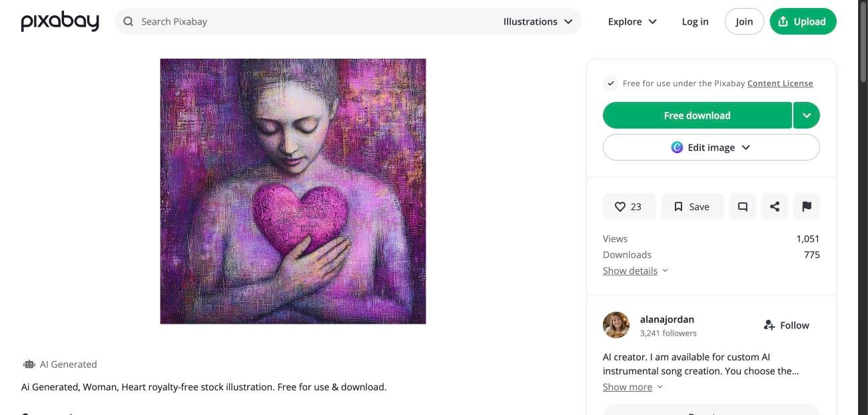This screenshot has width=868, height=415.
Task: Follow the creator alanajordan
Action: pyautogui.click(x=786, y=324)
